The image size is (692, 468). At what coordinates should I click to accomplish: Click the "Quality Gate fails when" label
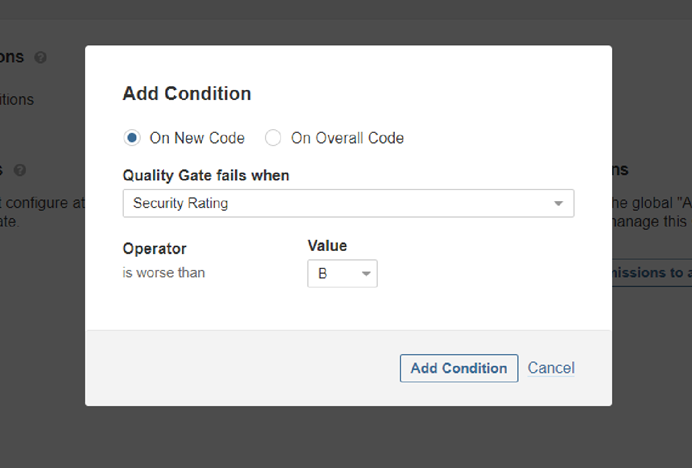tap(206, 175)
